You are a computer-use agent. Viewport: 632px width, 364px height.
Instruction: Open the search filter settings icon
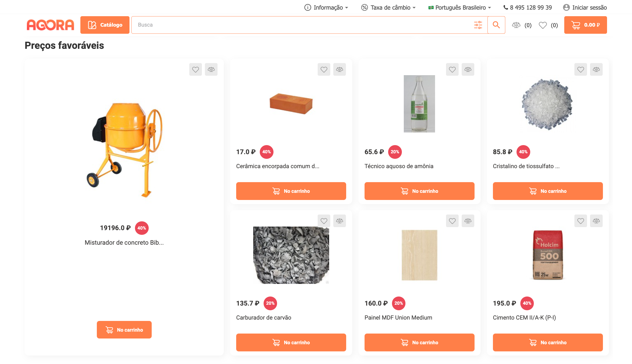pos(478,25)
